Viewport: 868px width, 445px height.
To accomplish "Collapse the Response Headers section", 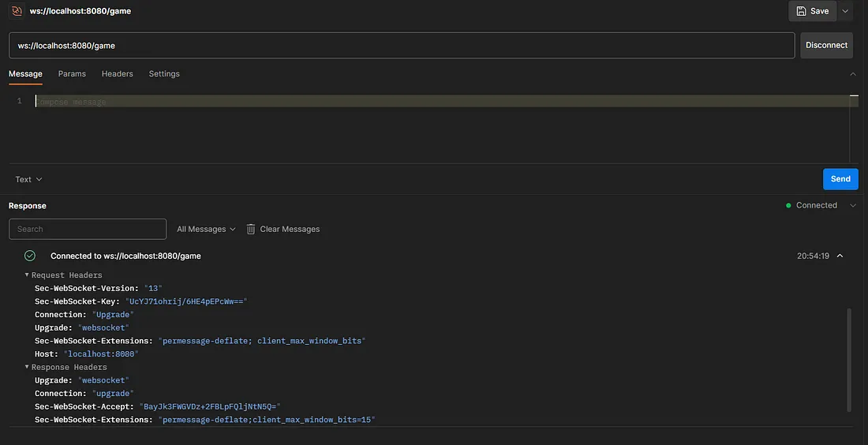I will pos(27,367).
